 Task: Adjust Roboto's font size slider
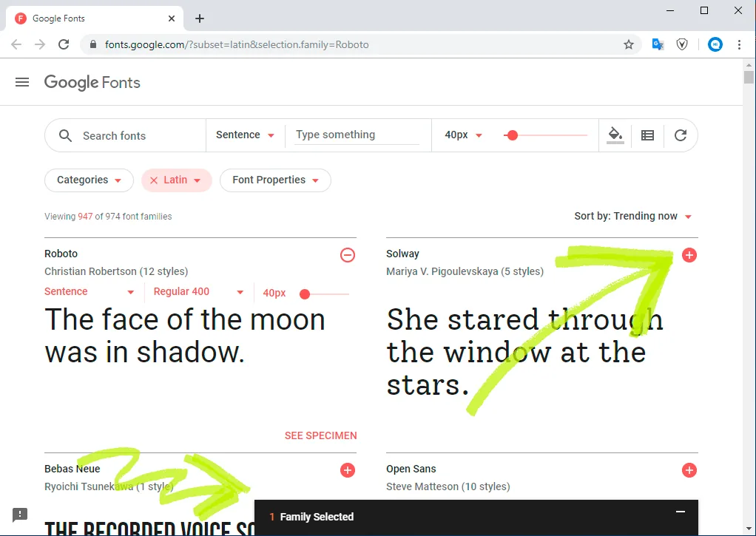305,294
